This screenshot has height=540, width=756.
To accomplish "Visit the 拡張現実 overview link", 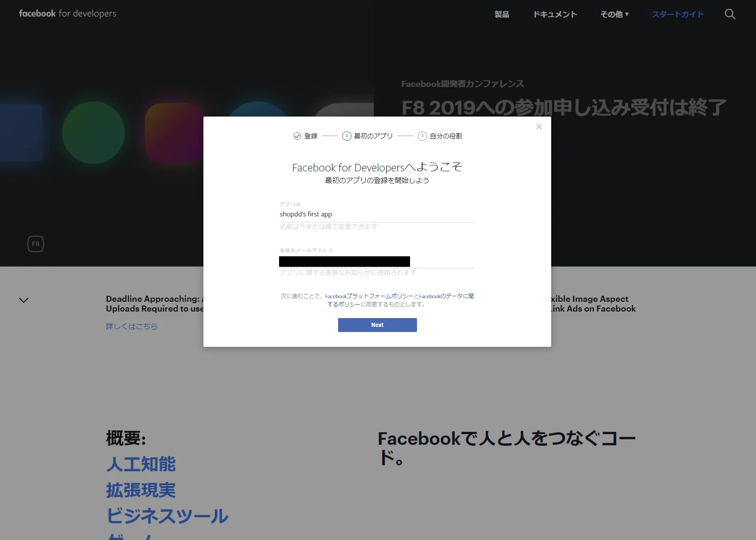I will [x=141, y=490].
